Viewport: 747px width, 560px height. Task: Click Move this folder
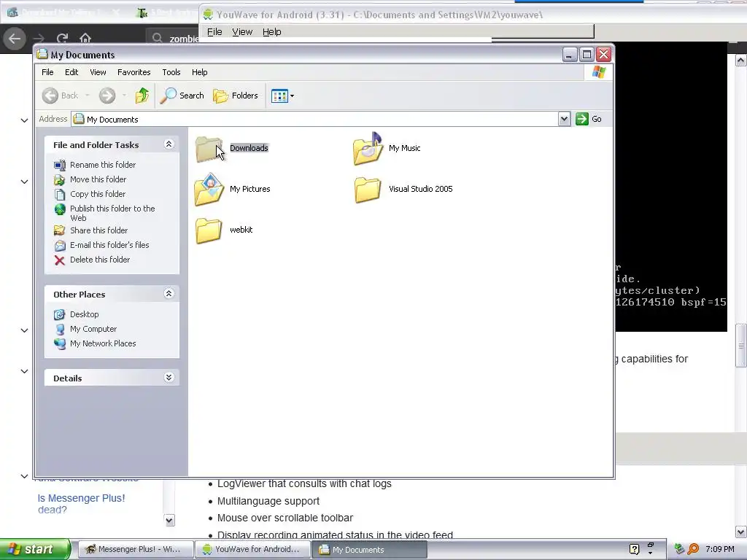[98, 179]
